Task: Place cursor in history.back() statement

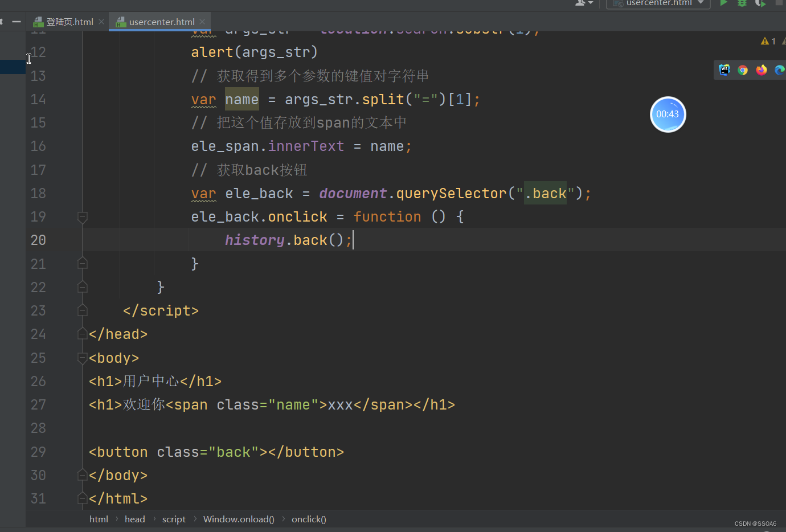Action: 289,240
